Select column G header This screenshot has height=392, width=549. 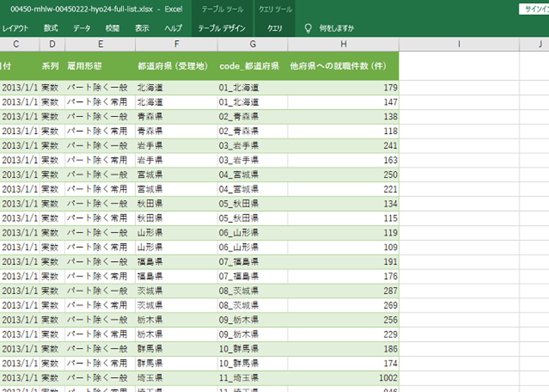(x=253, y=44)
